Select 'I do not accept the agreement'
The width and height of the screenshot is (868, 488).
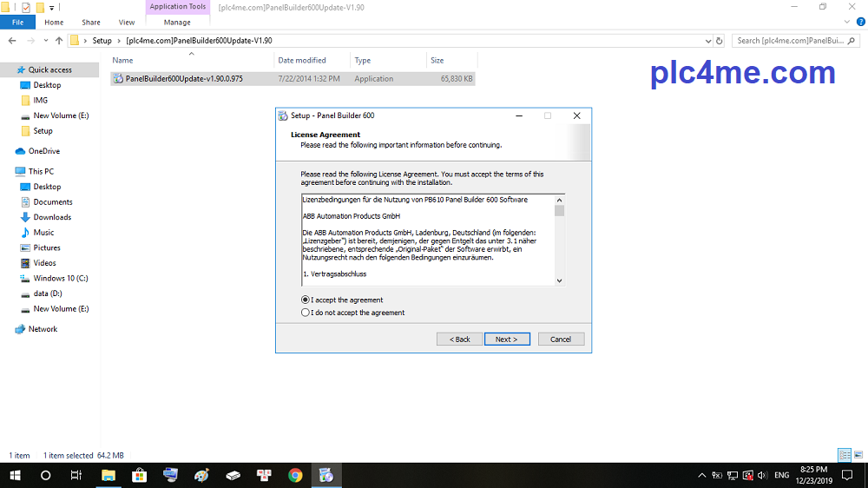point(306,313)
